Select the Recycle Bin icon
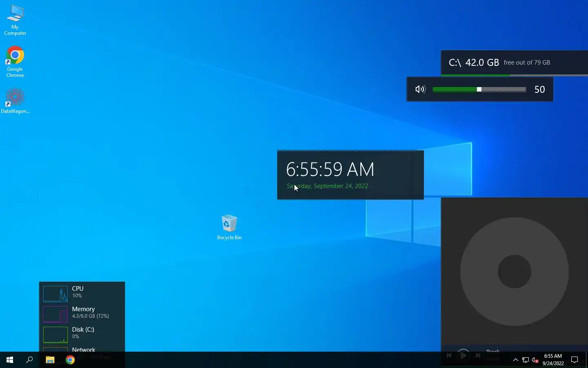The height and width of the screenshot is (368, 588). tap(229, 227)
